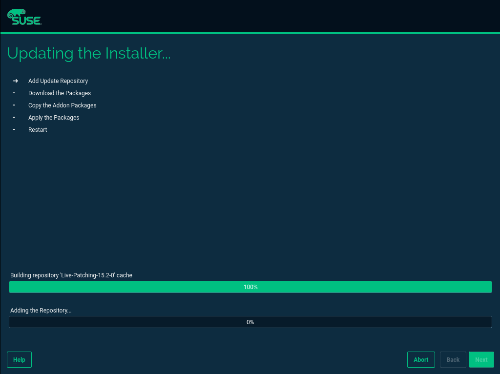
Task: Click the SUSE chameleon logo
Action: pyautogui.click(x=24, y=17)
